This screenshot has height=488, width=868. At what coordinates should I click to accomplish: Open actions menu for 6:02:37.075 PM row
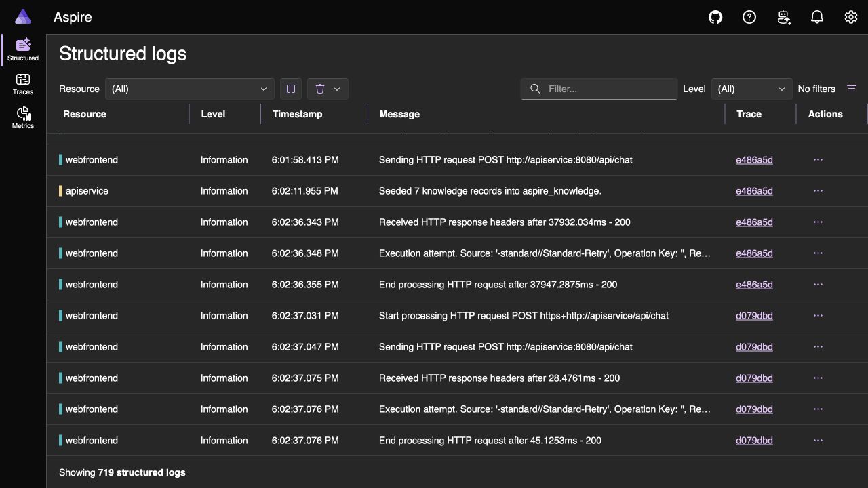pyautogui.click(x=818, y=378)
